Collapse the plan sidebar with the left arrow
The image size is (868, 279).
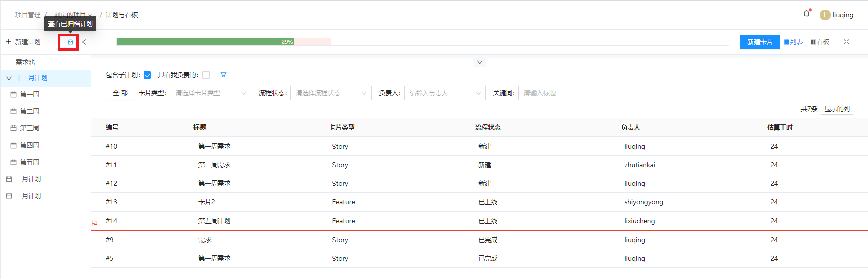(84, 42)
